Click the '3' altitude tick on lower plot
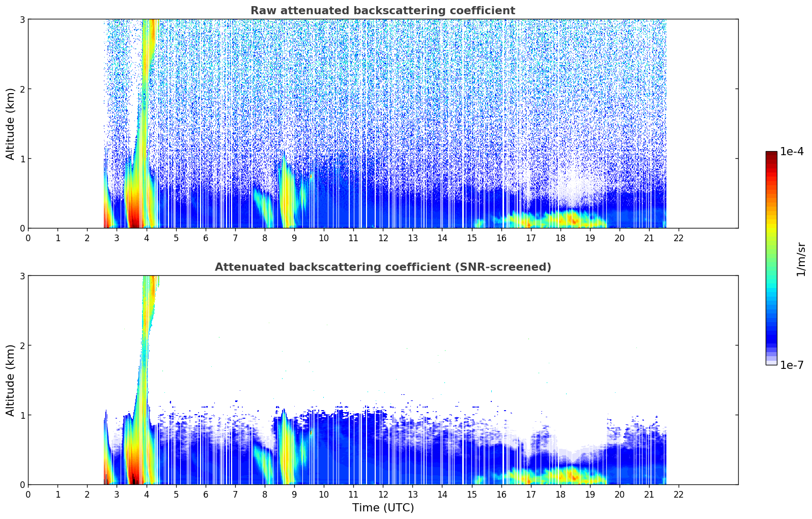The width and height of the screenshot is (812, 519). pyautogui.click(x=22, y=276)
